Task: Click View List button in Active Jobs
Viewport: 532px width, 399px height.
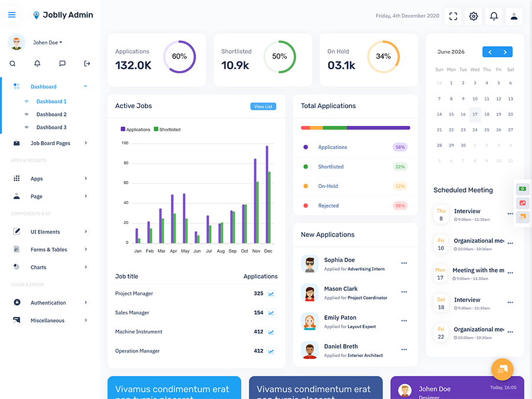Action: [263, 106]
